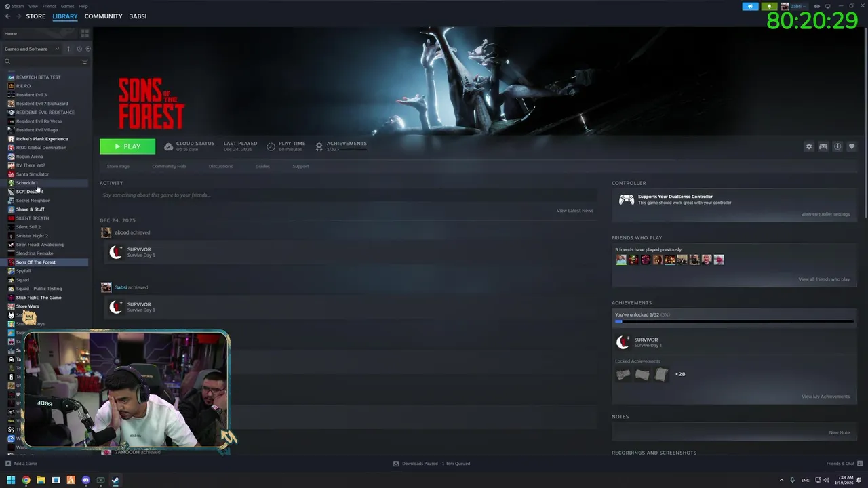Open the View menu
The width and height of the screenshot is (868, 488).
click(33, 6)
